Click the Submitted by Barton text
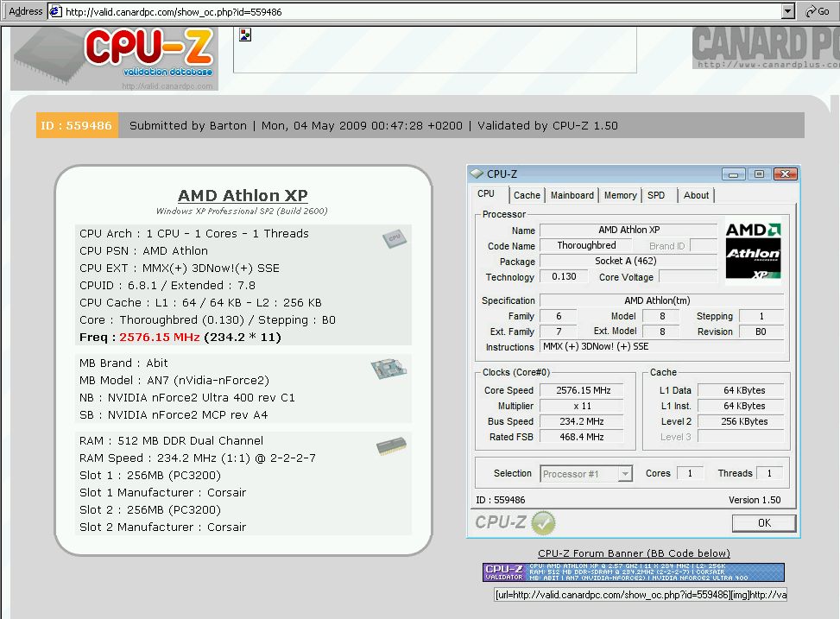Screen dimensions: 840x619 tap(188, 126)
